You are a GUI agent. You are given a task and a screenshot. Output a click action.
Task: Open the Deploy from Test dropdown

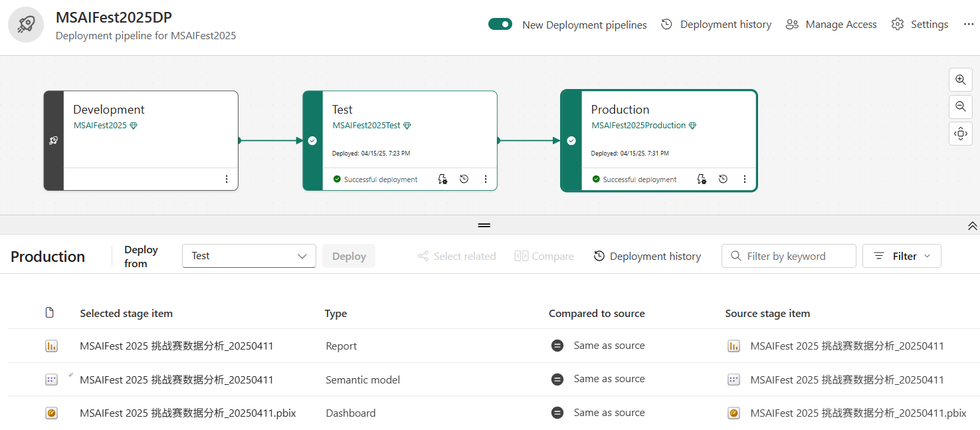(x=249, y=256)
